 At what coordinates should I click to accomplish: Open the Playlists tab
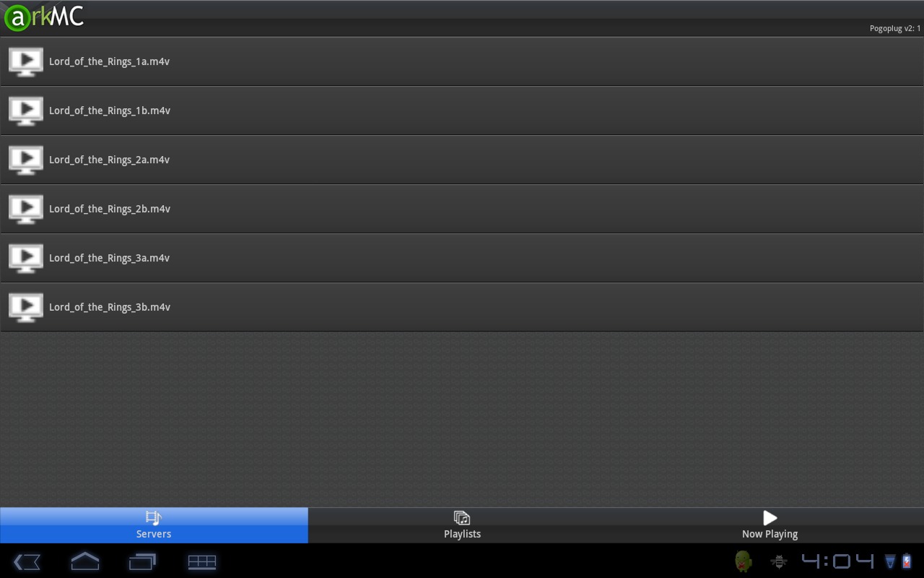[462, 525]
